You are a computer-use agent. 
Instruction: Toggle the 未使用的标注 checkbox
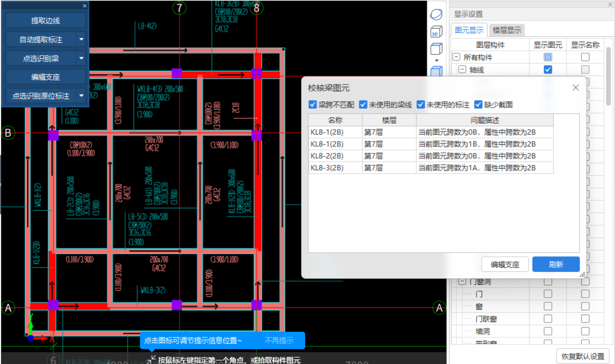point(421,104)
